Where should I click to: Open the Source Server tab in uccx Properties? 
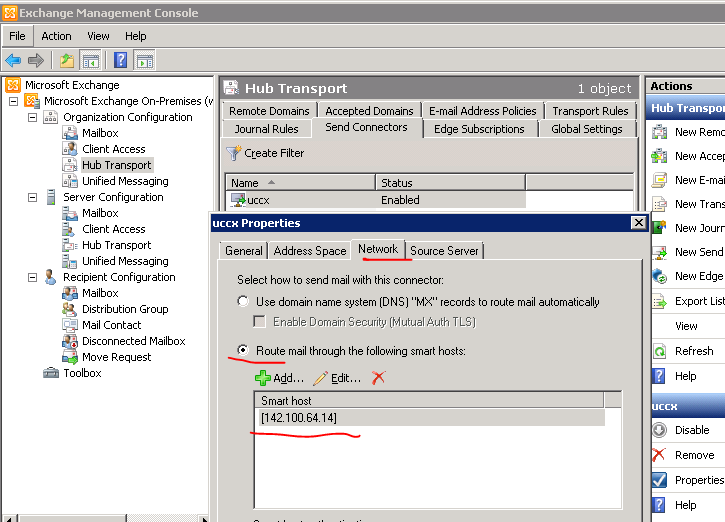click(444, 251)
